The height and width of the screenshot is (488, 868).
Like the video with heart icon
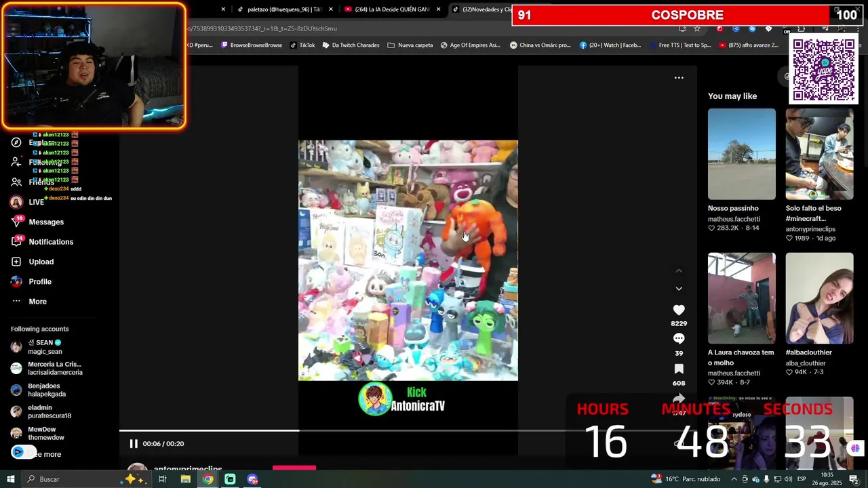click(679, 310)
